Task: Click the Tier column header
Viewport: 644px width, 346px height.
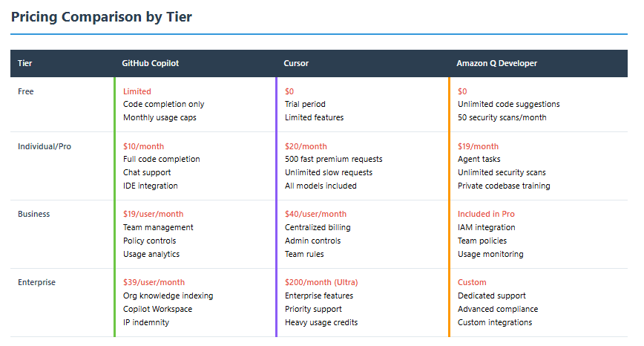Action: [24, 63]
